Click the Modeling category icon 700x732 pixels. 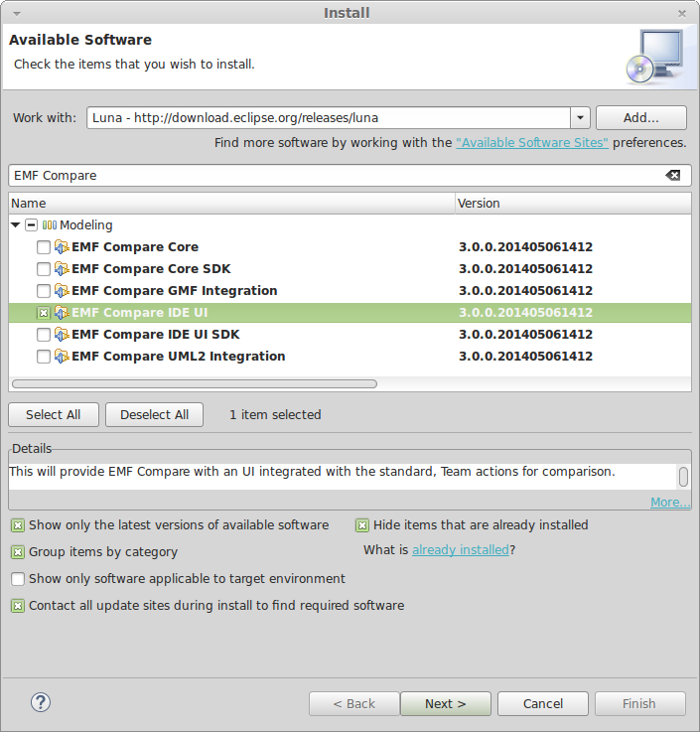50,225
